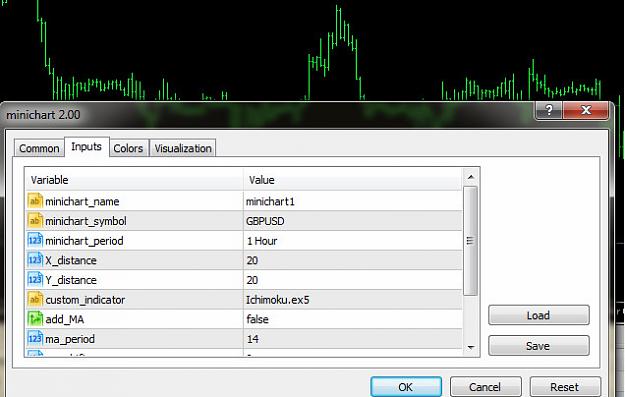Select the Inputs tab
The image size is (625, 397).
(x=86, y=147)
